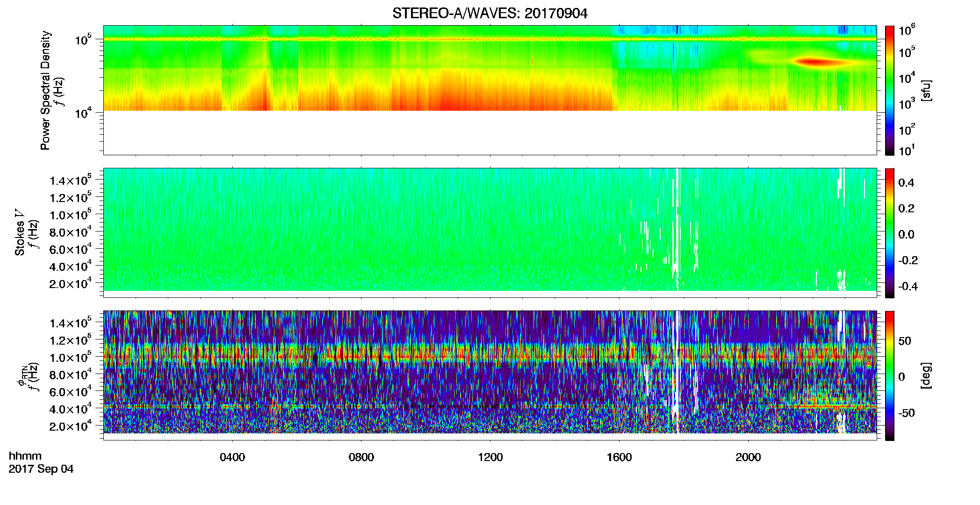
Task: Click the 10^6 tick on the sfu colorbar
Action: 907,30
